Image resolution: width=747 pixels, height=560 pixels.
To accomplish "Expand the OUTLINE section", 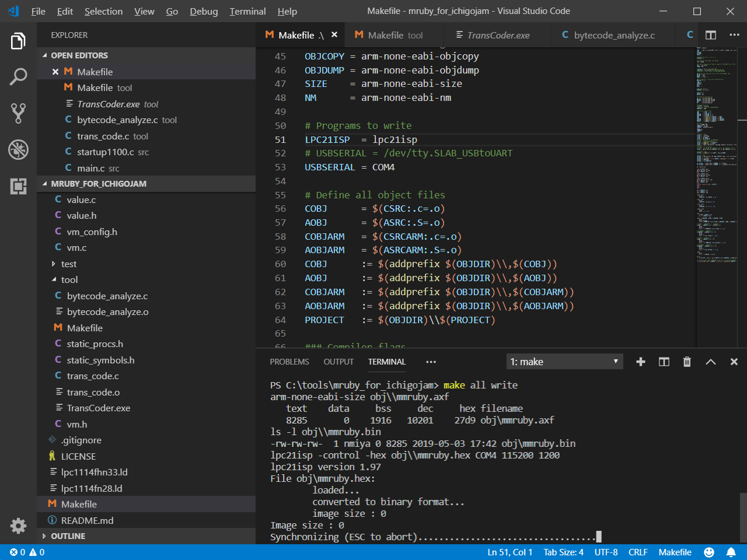I will point(68,536).
